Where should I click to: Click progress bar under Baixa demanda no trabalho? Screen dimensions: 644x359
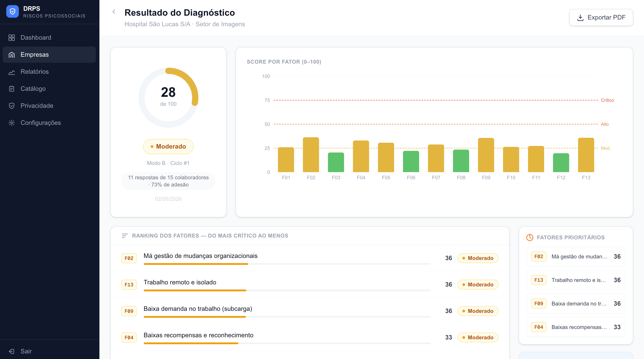287,317
